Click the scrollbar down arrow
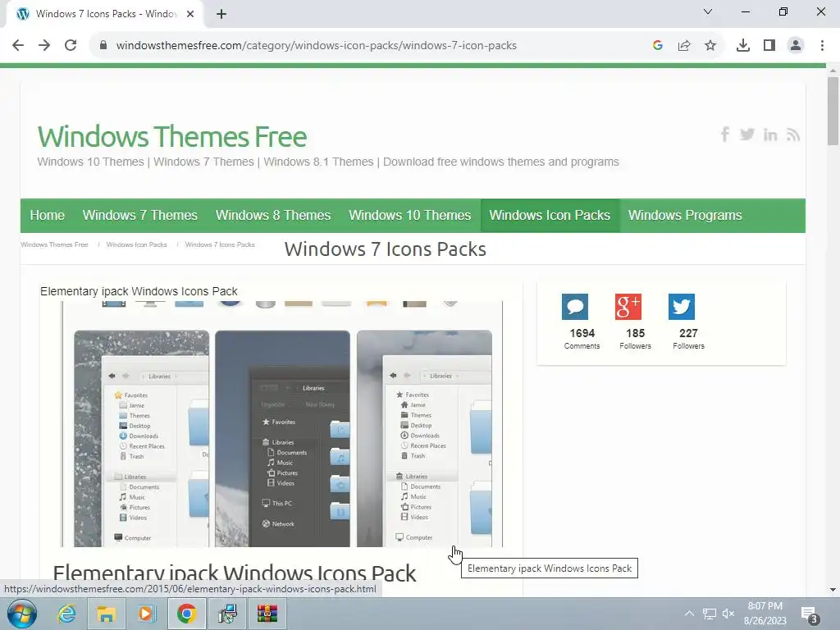Image resolution: width=840 pixels, height=630 pixels. (833, 590)
